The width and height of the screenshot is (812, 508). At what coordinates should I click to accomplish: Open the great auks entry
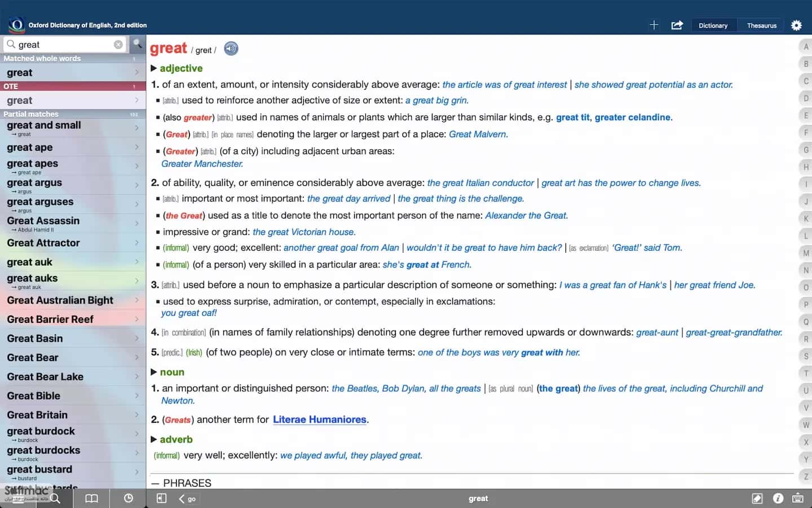tap(73, 281)
